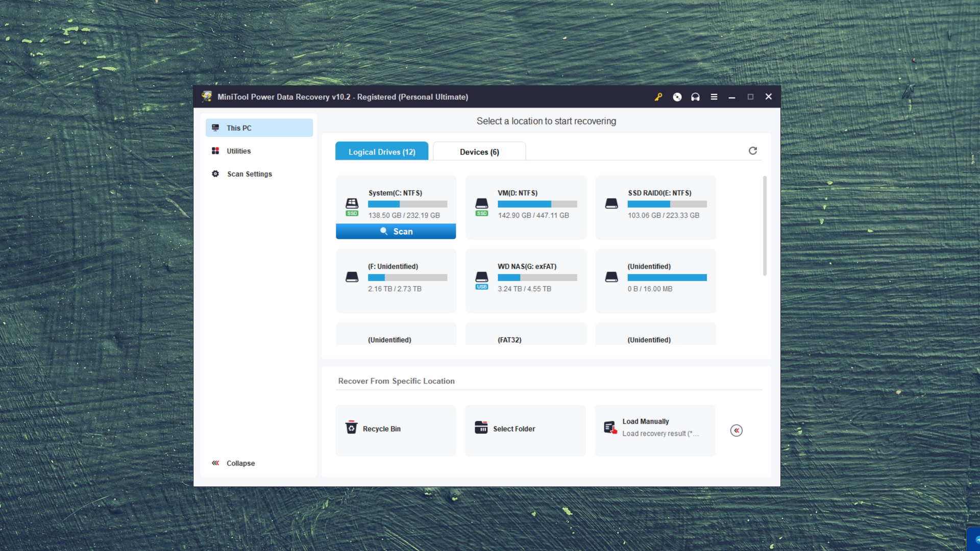980x551 pixels.
Task: Select This PC in sidebar
Action: tap(259, 128)
